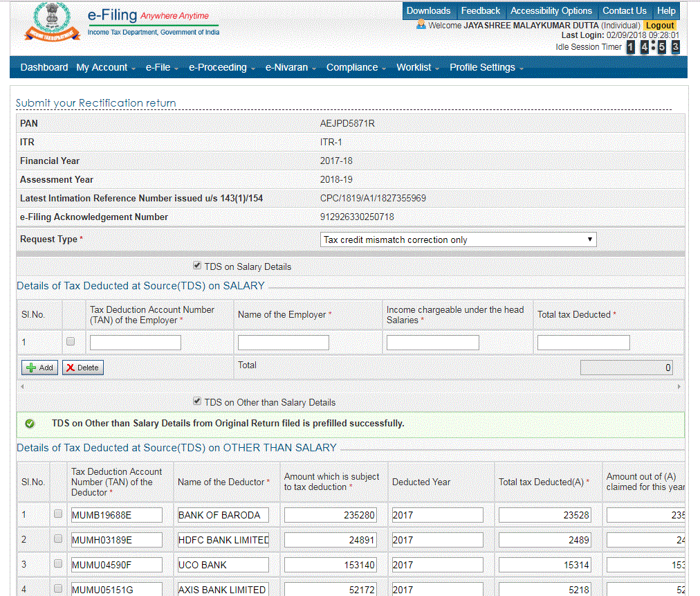Open the Downloads top link
Screen dimensions: 700x596
[429, 10]
